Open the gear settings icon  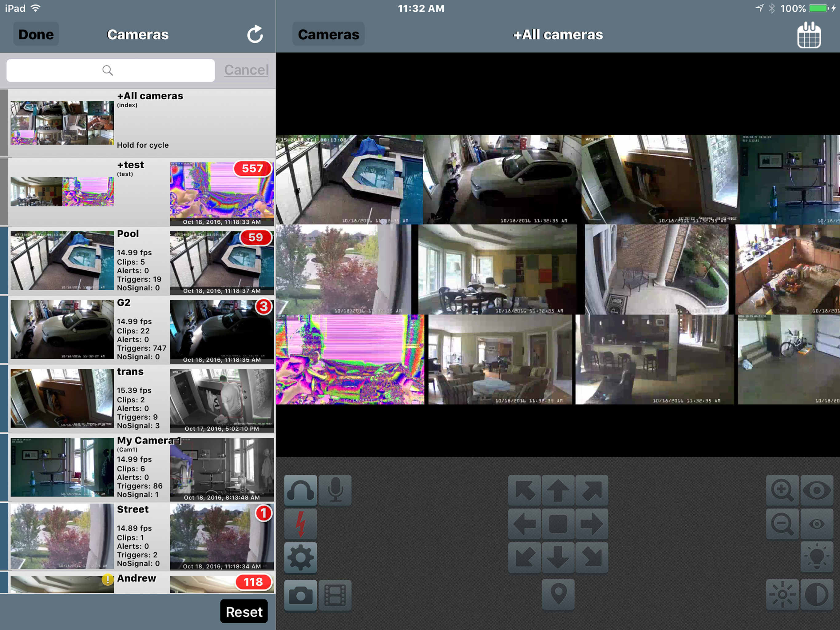(300, 557)
